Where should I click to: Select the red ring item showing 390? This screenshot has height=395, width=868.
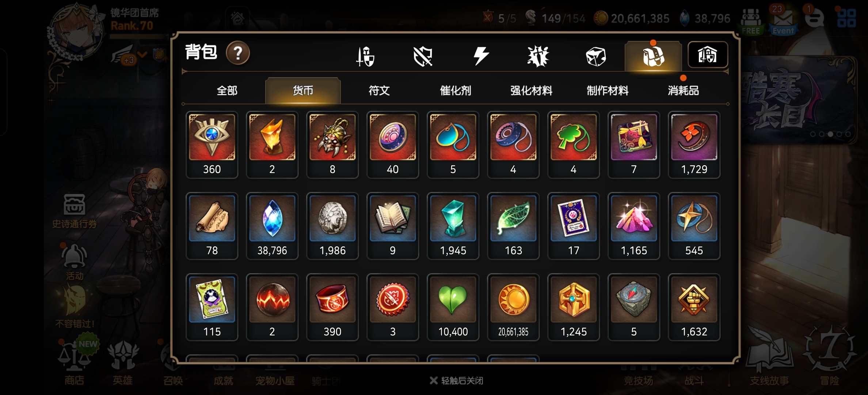[332, 307]
